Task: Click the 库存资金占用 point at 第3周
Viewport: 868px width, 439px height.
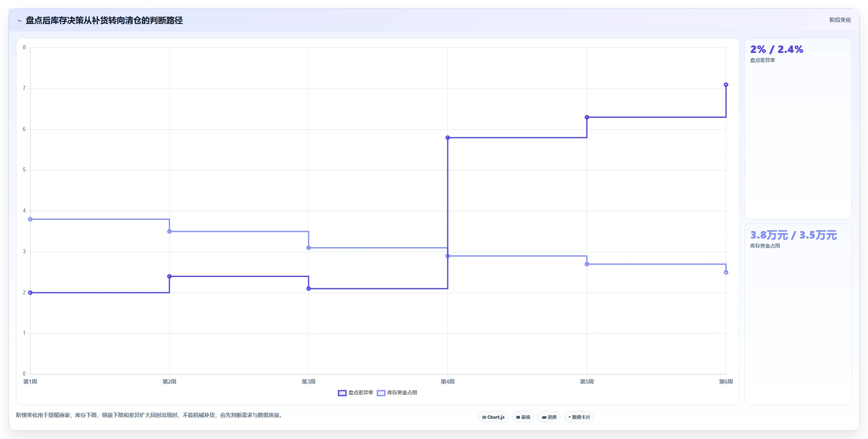Action: (x=309, y=248)
